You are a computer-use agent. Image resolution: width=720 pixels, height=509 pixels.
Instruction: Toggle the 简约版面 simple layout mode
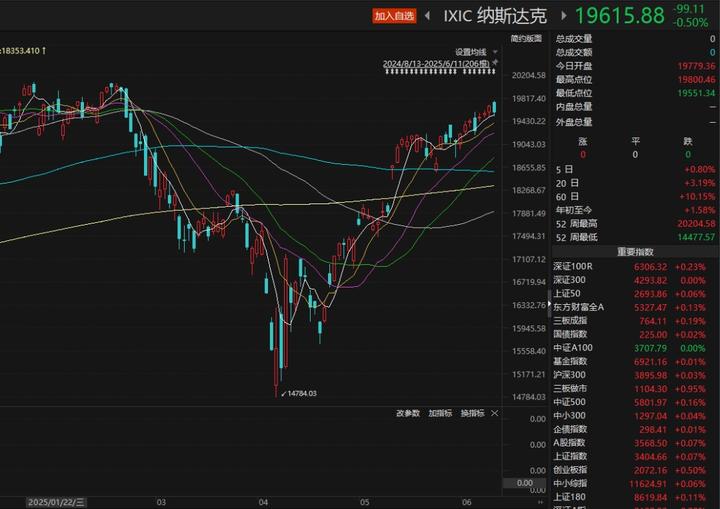pos(526,39)
